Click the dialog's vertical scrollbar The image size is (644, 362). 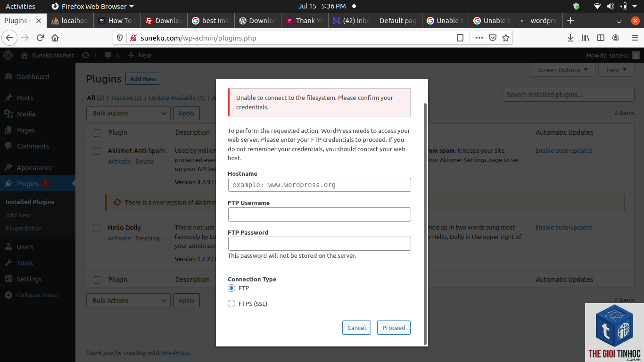point(426,224)
